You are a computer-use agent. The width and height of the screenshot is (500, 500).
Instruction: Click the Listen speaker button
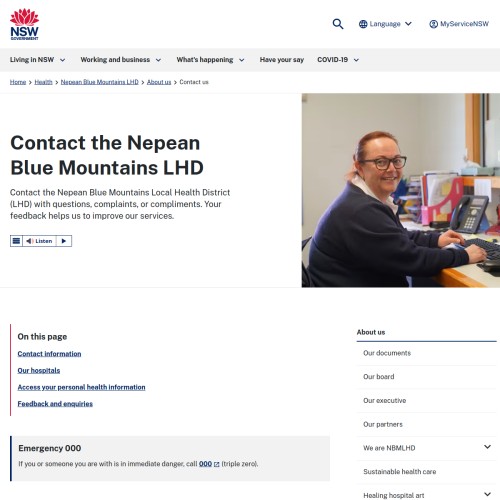tap(39, 241)
